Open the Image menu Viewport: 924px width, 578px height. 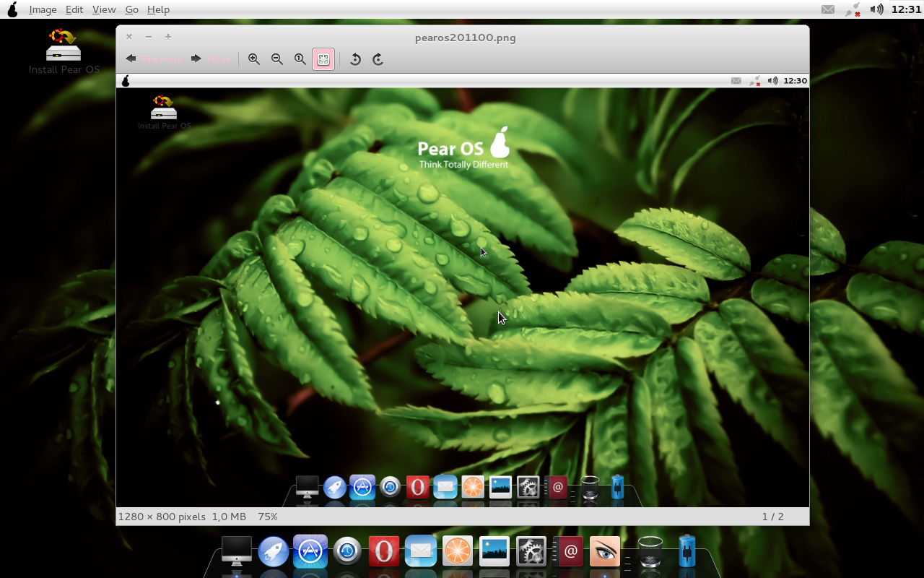pyautogui.click(x=43, y=9)
